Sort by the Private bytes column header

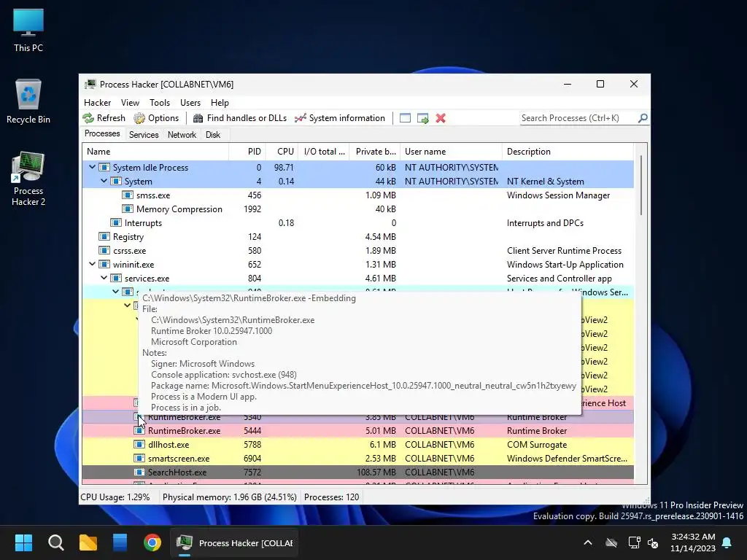tap(375, 152)
